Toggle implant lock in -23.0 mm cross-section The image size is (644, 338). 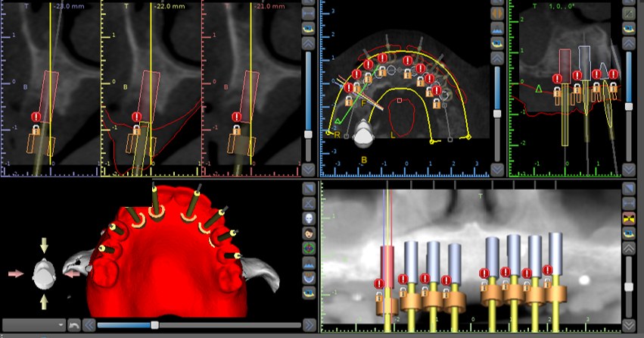(x=36, y=130)
